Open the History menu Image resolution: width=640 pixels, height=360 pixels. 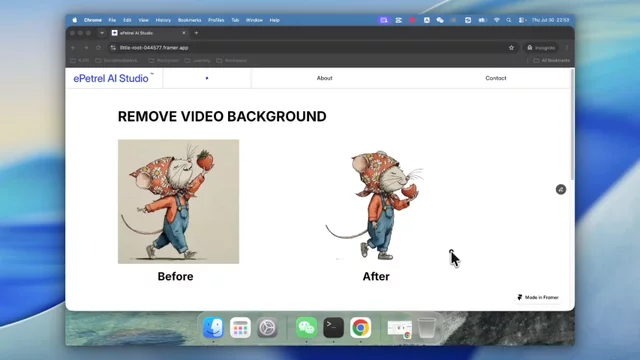pyautogui.click(x=163, y=20)
